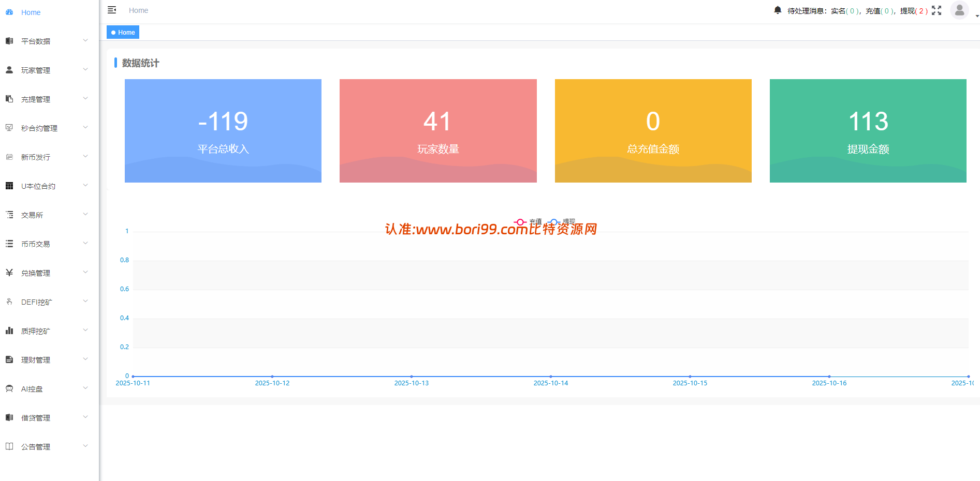
Task: Toggle 充值 series in chart legend
Action: click(x=528, y=222)
